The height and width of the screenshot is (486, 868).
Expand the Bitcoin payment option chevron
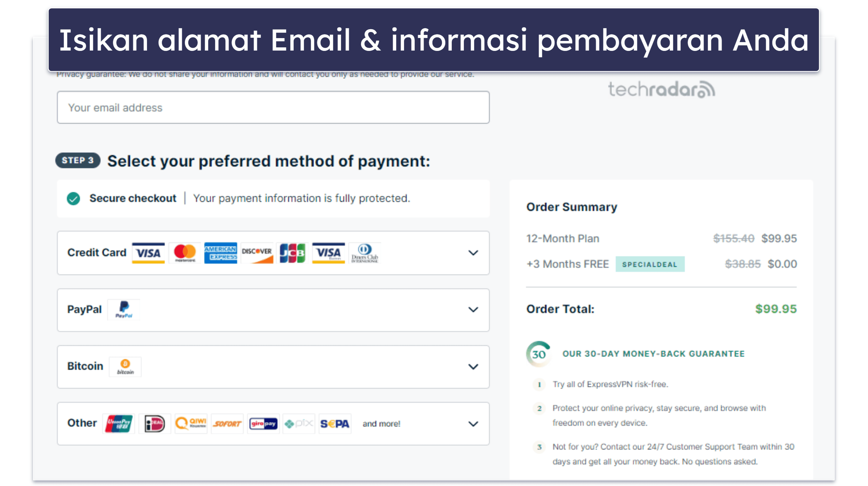[473, 367]
